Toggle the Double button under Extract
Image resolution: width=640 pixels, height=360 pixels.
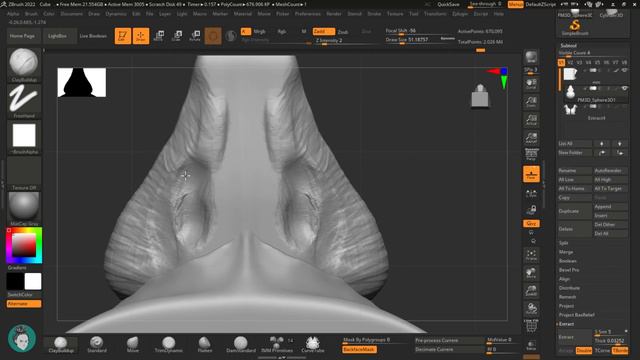pos(584,351)
